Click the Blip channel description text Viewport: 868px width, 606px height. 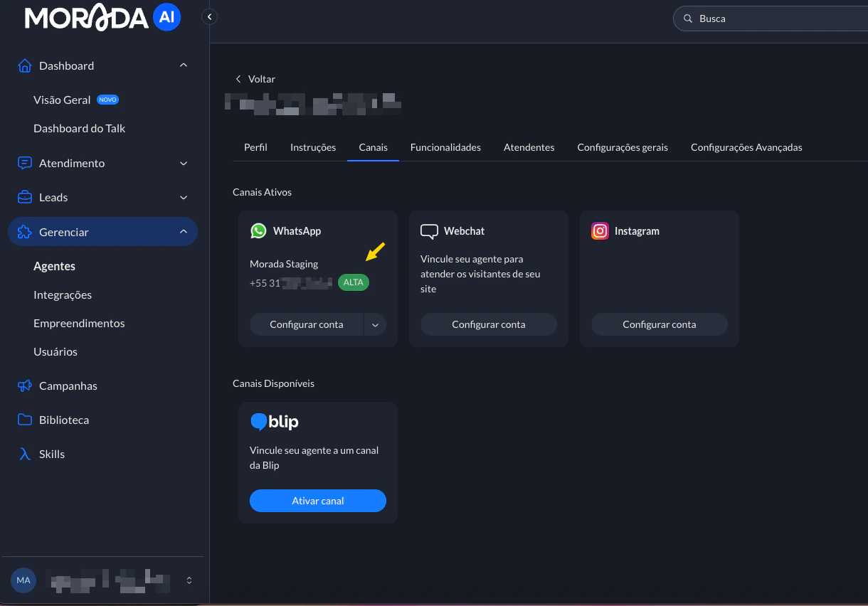[x=314, y=458]
